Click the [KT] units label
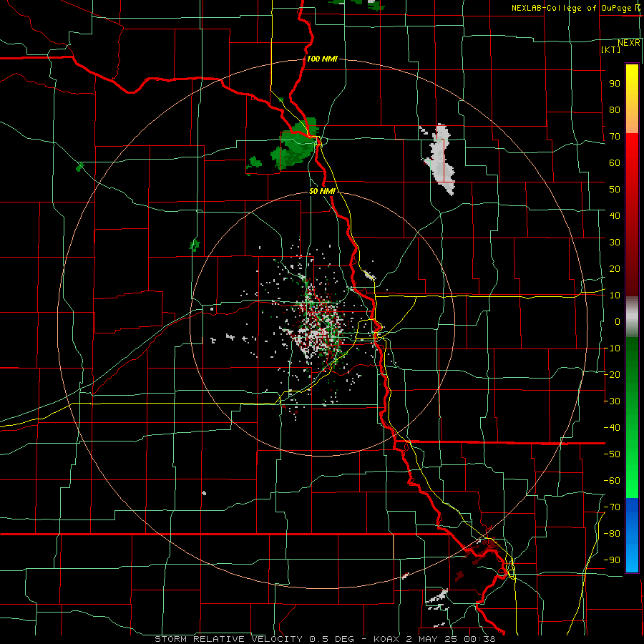644x644 pixels. [611, 49]
